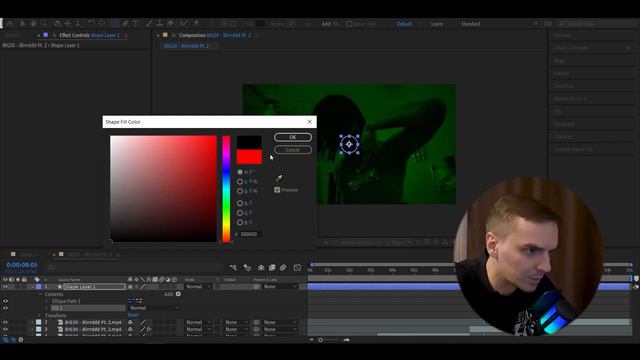Click Cancel in Shape Fill Color dialog
Viewport: 640px width, 360px height.
[293, 150]
